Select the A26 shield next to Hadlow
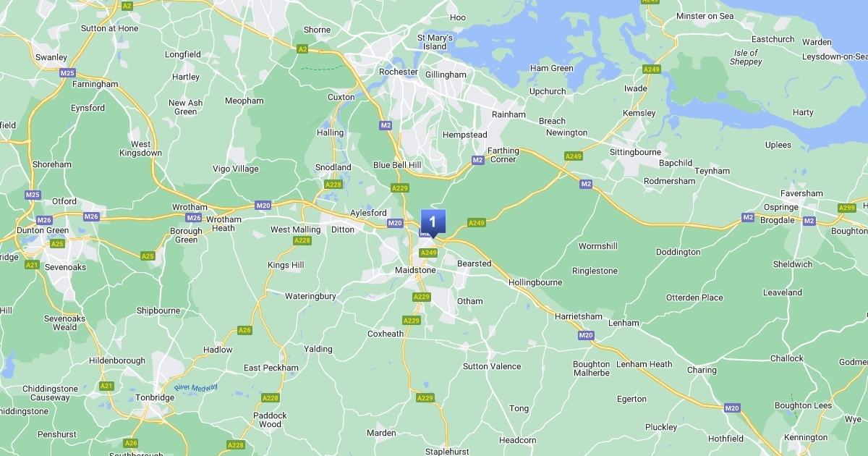 click(244, 330)
